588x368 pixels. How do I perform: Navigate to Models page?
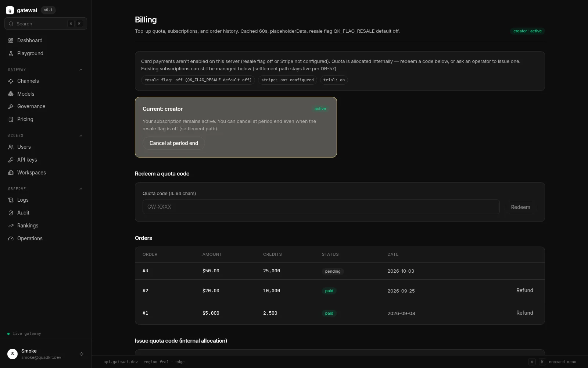[x=46, y=94]
